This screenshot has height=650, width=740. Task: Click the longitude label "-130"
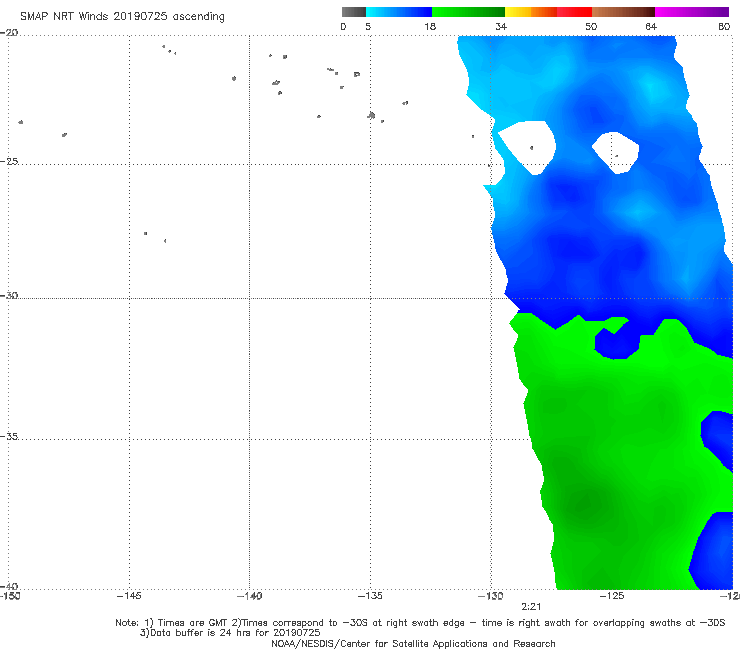(491, 596)
